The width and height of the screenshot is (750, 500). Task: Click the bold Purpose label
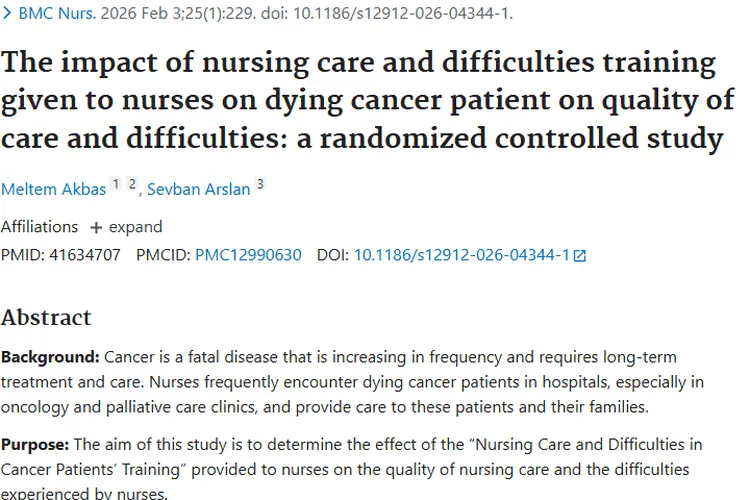coord(37,444)
